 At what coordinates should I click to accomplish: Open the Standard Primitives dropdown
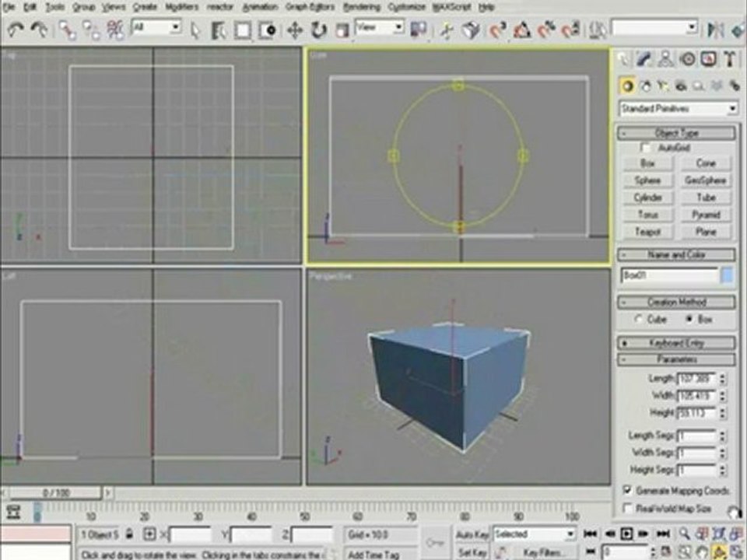pos(678,109)
